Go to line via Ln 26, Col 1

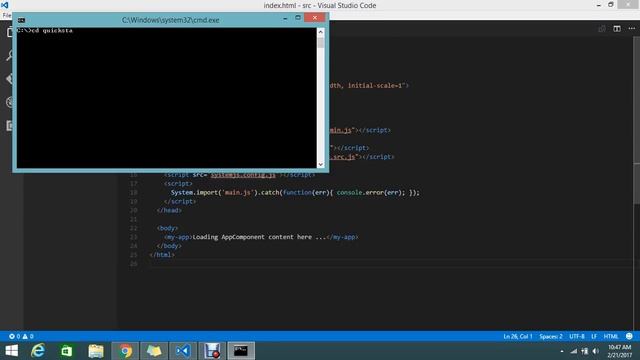[x=518, y=336]
